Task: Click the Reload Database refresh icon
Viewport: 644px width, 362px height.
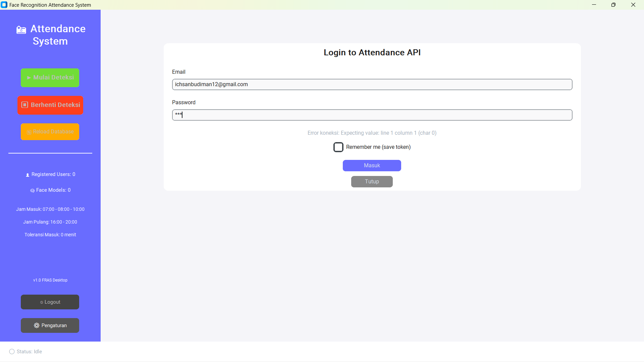Action: [29, 132]
